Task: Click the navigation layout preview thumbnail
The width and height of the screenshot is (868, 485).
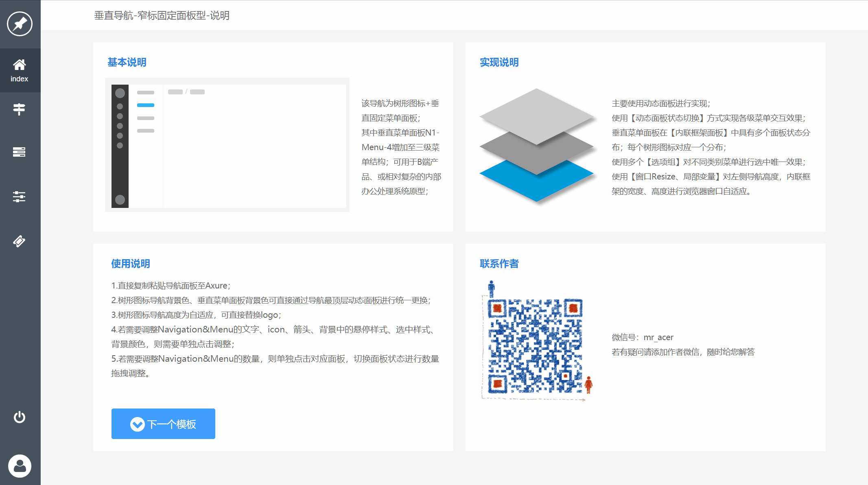Action: [x=227, y=145]
